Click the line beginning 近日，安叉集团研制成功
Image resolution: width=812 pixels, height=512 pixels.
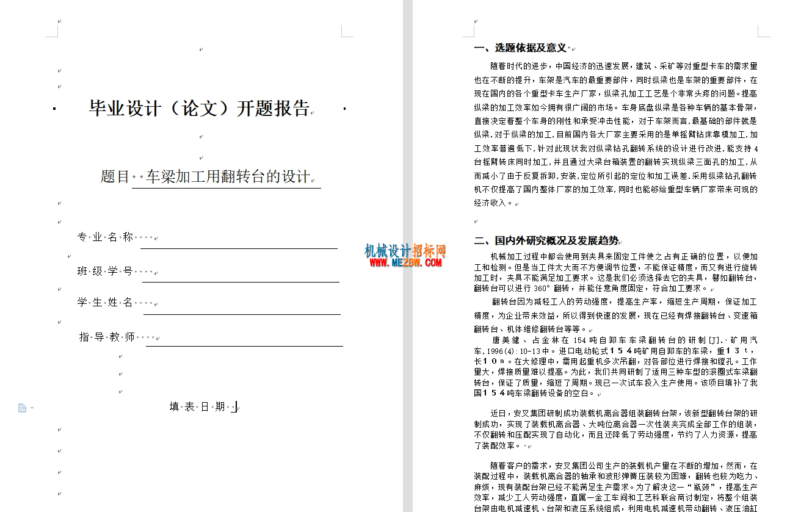click(624, 414)
